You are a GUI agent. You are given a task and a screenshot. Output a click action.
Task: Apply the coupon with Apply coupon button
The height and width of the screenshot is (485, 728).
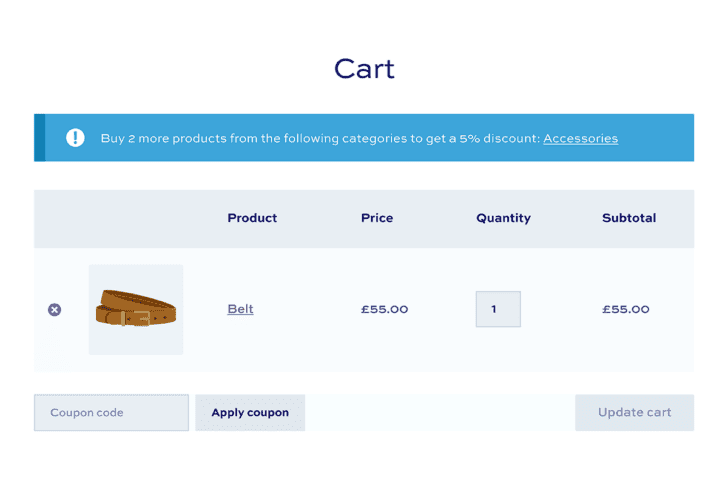250,413
